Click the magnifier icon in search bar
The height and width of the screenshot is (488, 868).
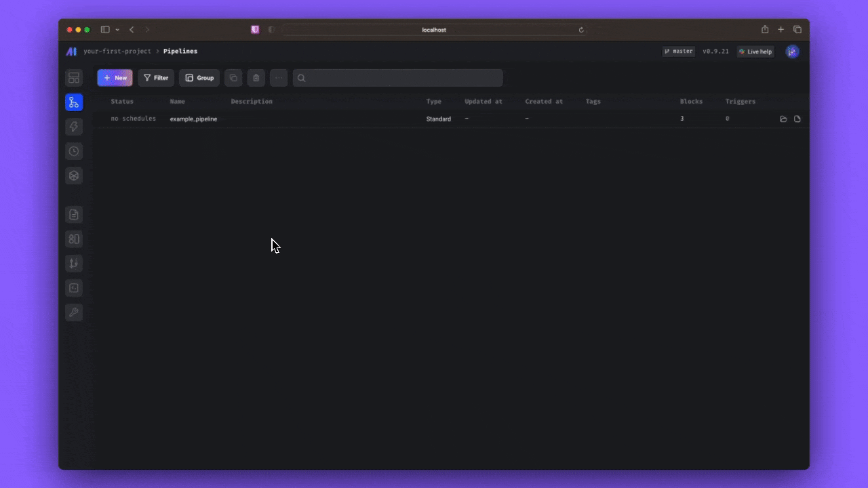[x=302, y=78]
